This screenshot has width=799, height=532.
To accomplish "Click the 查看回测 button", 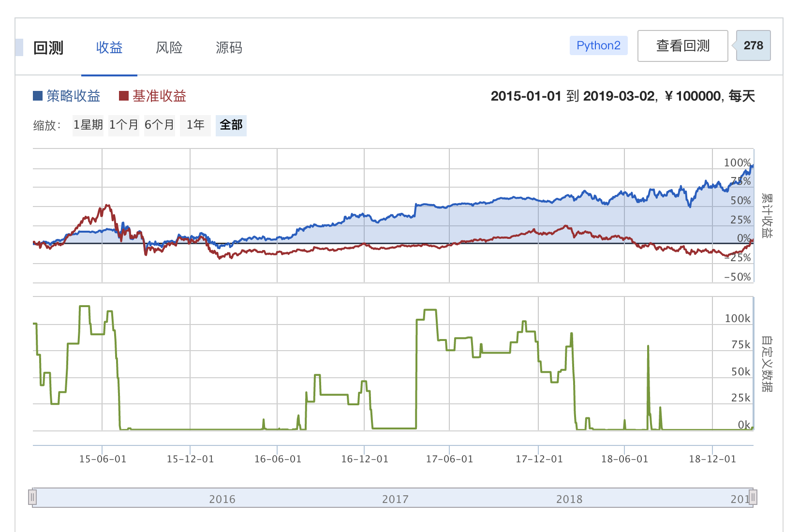I will [x=682, y=46].
